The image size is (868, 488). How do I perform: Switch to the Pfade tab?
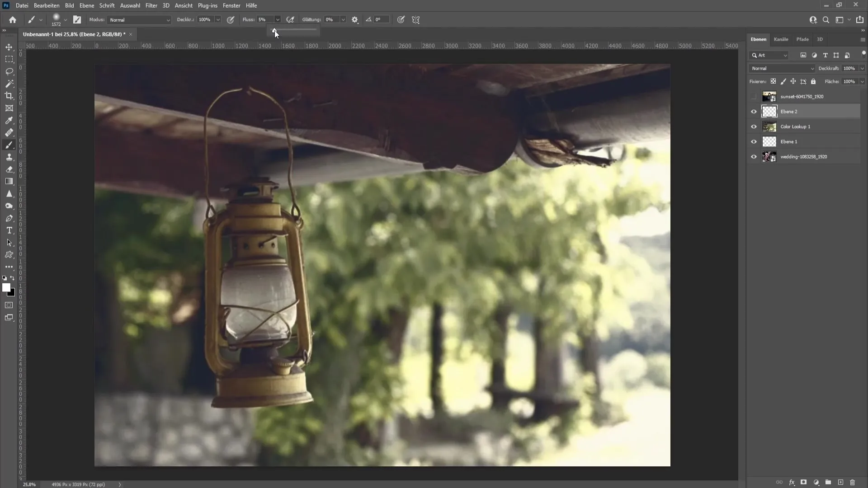[x=802, y=39]
